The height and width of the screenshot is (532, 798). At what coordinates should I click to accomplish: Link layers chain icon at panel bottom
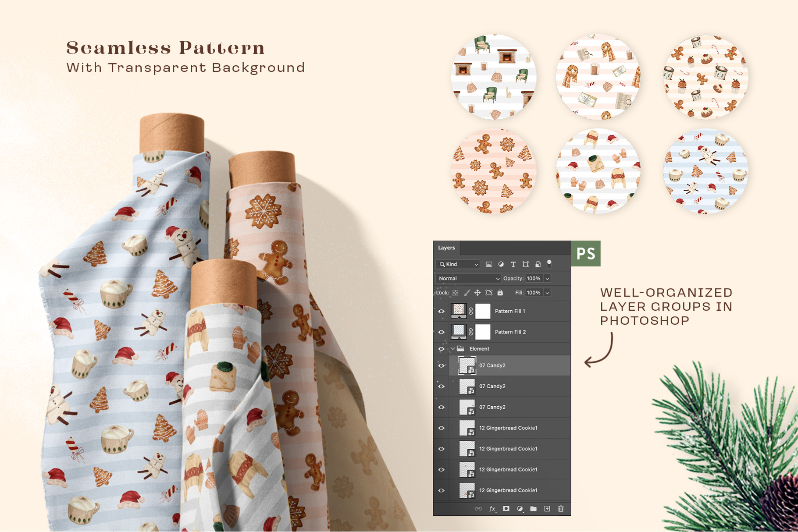tap(478, 509)
